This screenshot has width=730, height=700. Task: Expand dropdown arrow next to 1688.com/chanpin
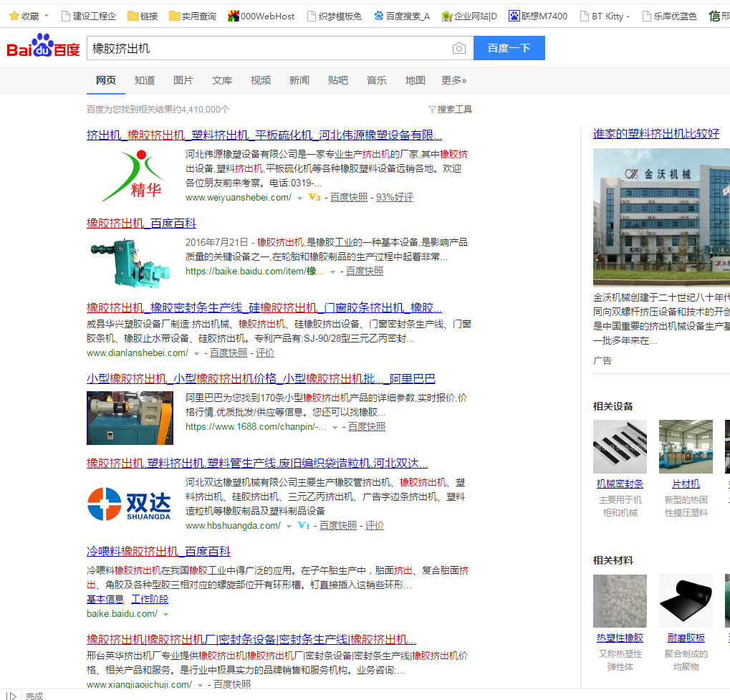[x=335, y=428]
